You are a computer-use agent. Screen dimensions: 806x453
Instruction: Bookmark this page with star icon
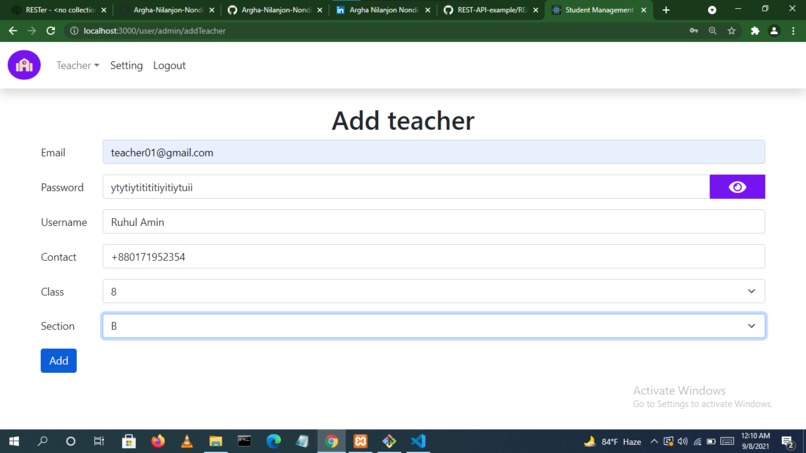point(731,31)
